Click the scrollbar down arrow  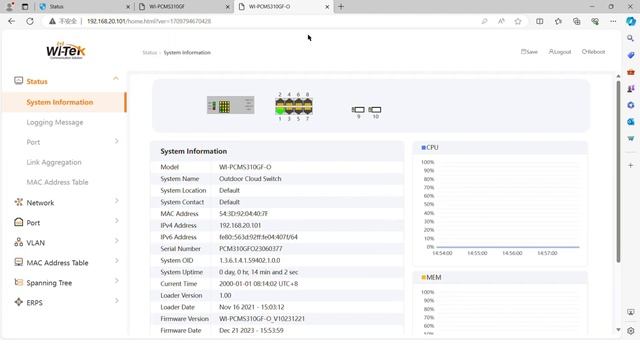click(x=618, y=330)
